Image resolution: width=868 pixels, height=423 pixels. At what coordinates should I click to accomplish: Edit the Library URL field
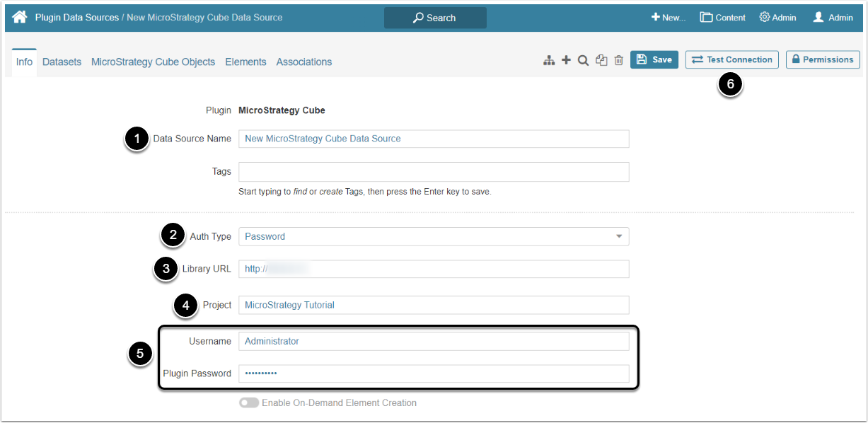point(434,269)
